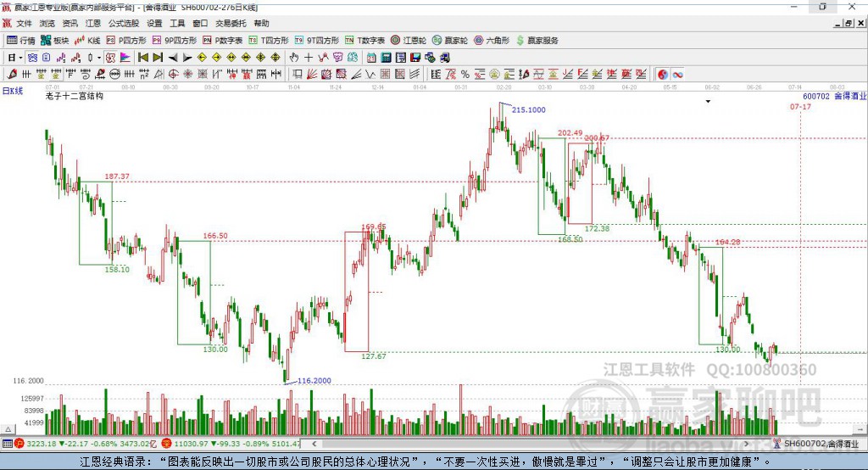Expand the candlestick style dropdown arrow
Screen dimensions: 868x470
tap(99, 58)
